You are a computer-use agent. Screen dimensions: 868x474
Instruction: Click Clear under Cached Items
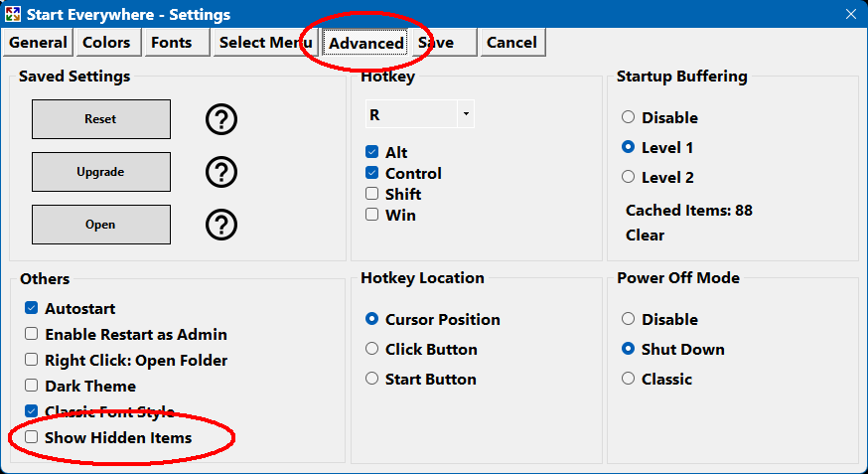645,236
